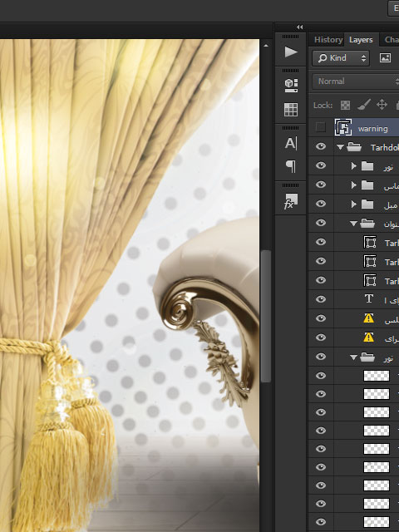Hide the Tarhdol group
The width and height of the screenshot is (399, 532).
[x=321, y=146]
